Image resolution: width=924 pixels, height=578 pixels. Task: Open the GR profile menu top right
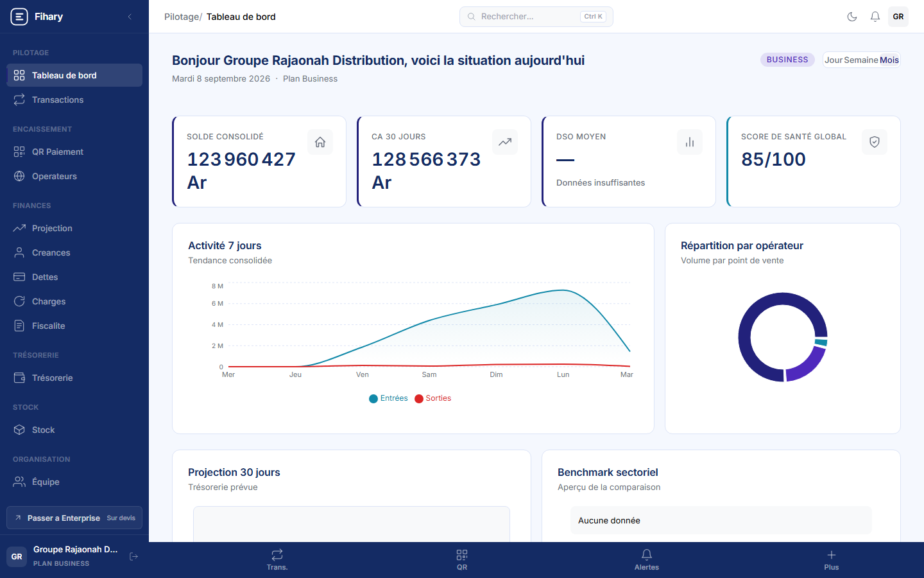click(x=898, y=17)
